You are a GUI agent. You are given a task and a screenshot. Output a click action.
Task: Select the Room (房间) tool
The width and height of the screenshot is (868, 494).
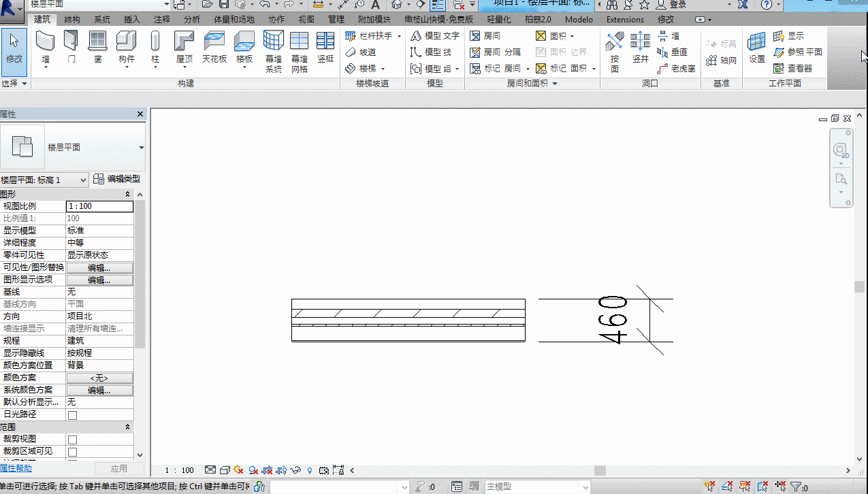click(x=485, y=35)
